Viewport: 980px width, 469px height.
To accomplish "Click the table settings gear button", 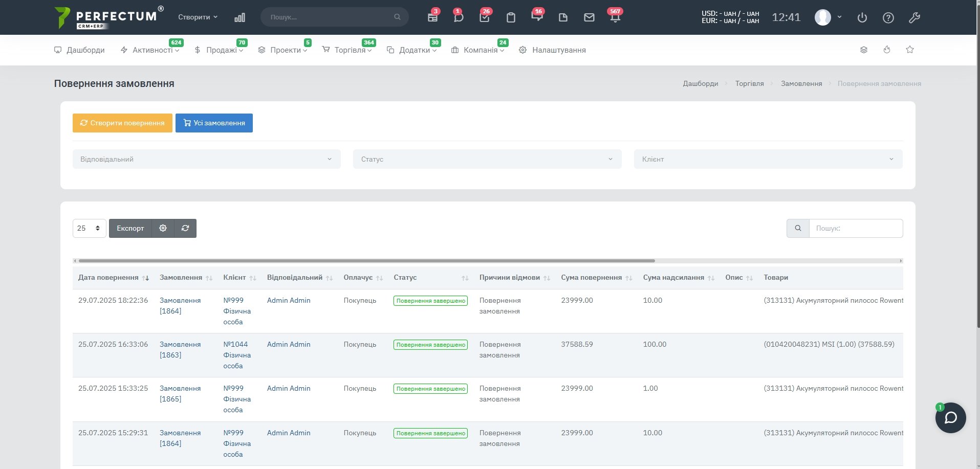I will click(x=163, y=228).
